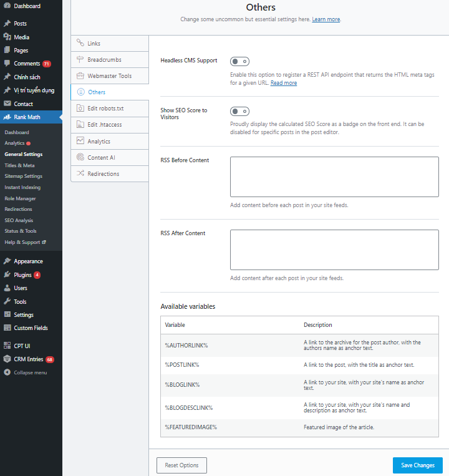Viewport: 449px width, 476px height.
Task: Turn on Show SEO Score to Visitors
Action: click(239, 112)
